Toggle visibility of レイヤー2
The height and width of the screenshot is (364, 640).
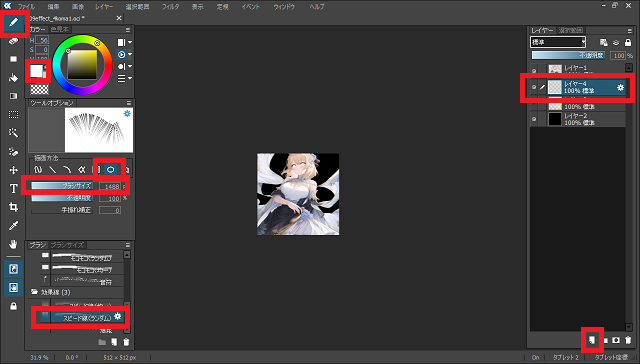(x=534, y=119)
